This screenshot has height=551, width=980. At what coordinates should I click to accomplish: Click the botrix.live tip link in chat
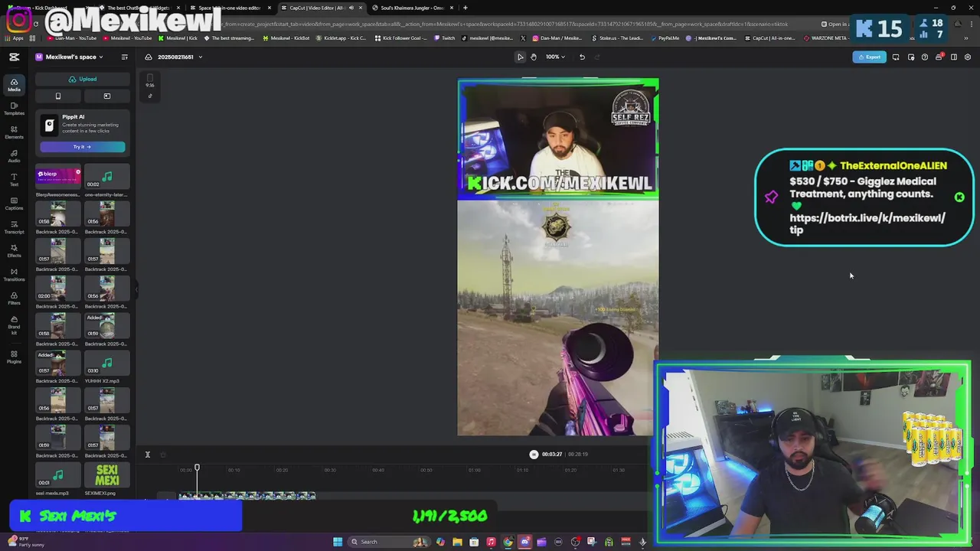[867, 223]
